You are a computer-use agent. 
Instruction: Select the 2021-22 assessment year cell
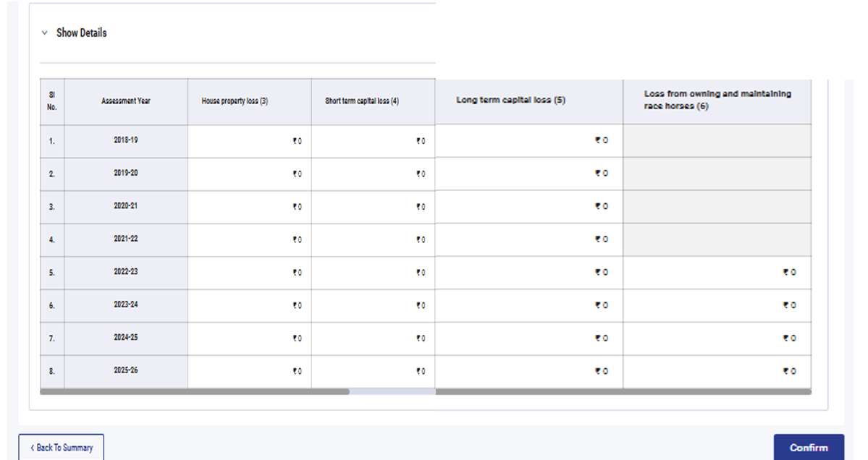(126, 239)
